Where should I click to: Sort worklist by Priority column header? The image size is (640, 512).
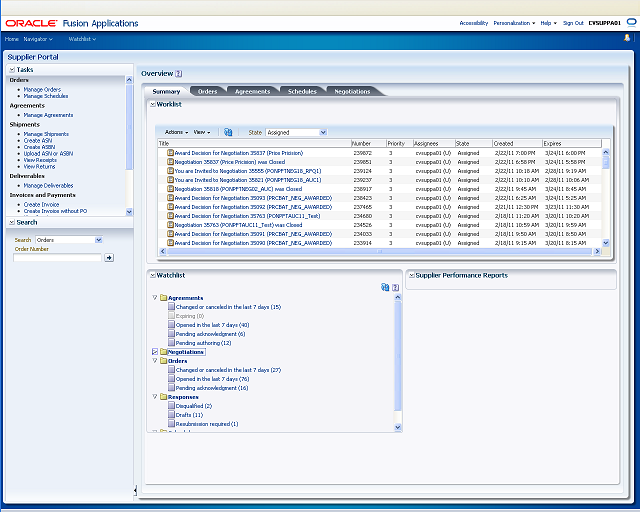pos(399,144)
